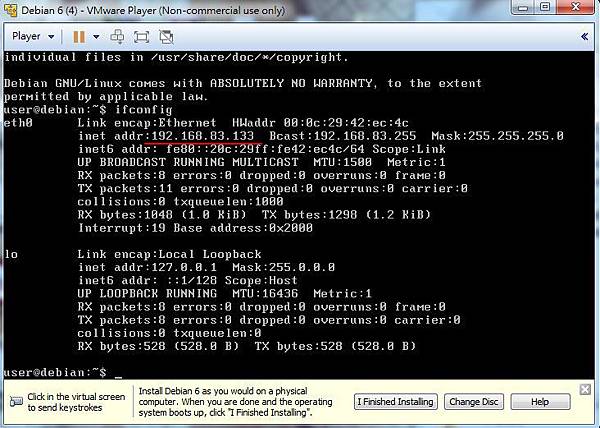Click the Local Loopback text

pos(210,254)
